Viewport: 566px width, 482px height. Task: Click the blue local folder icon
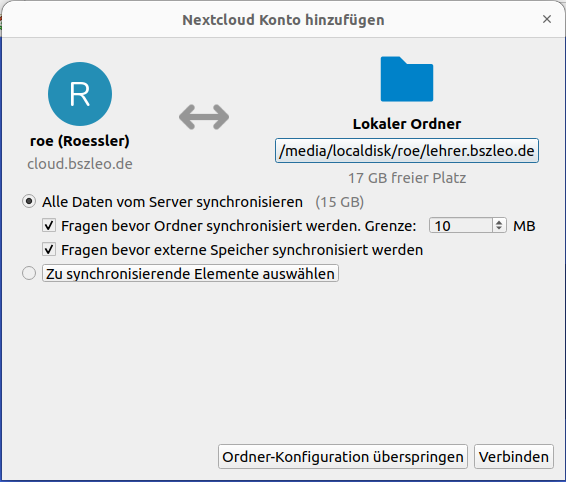point(407,79)
